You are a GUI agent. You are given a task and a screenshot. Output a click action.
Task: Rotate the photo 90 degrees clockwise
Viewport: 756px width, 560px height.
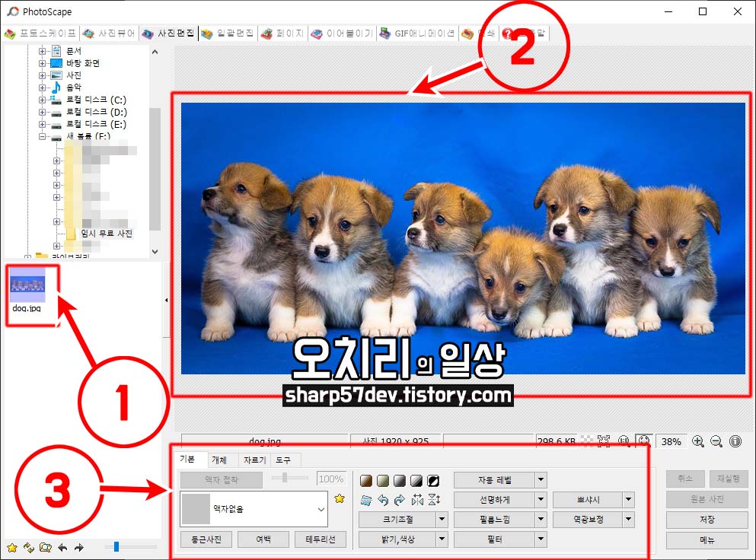399,500
